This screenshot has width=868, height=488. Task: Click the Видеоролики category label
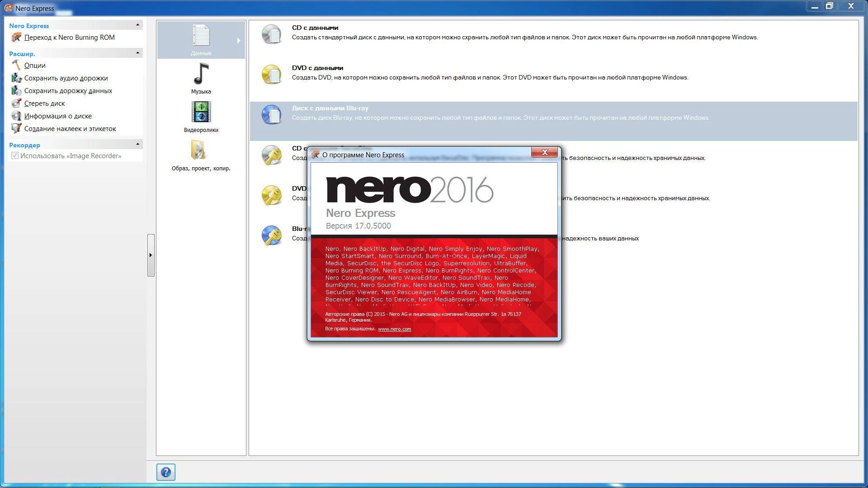[201, 130]
